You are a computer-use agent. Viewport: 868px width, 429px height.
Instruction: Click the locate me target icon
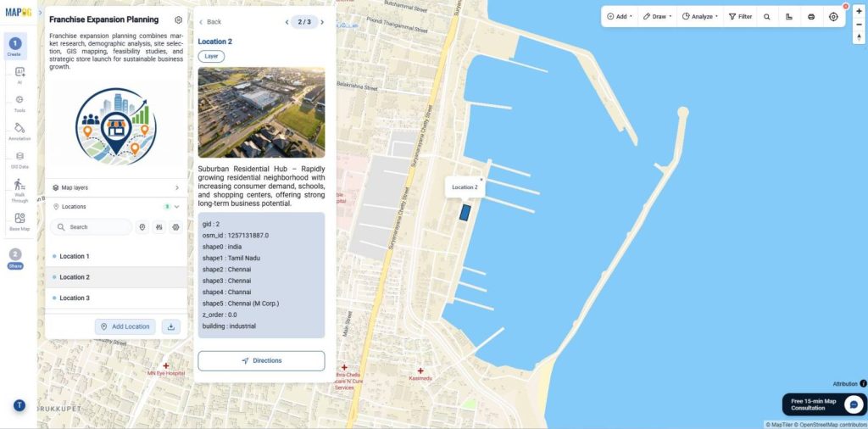tap(833, 17)
